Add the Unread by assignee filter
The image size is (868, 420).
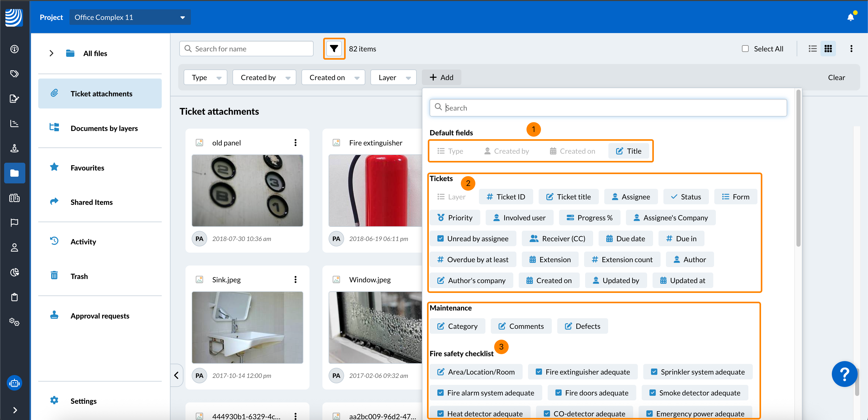(472, 238)
